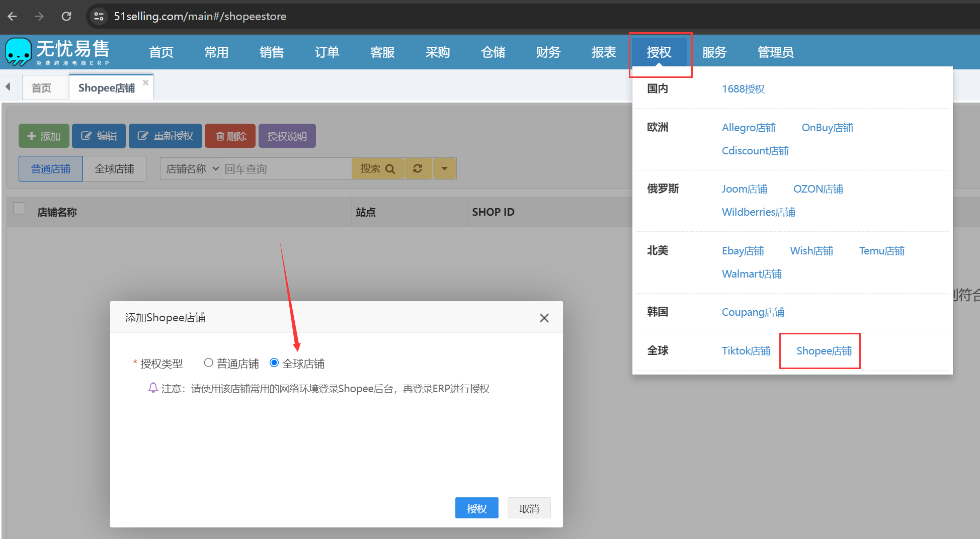Screen dimensions: 980x539
Task: Open the site info icon in the address bar
Action: (99, 16)
